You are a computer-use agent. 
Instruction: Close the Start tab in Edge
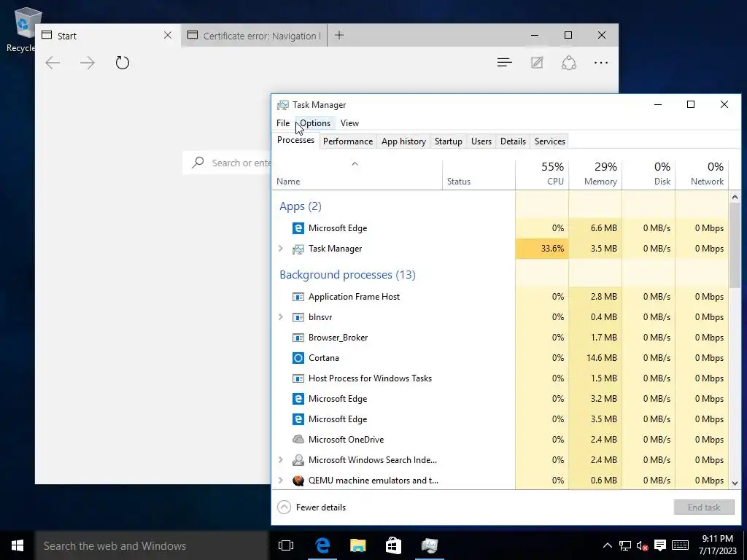point(168,35)
